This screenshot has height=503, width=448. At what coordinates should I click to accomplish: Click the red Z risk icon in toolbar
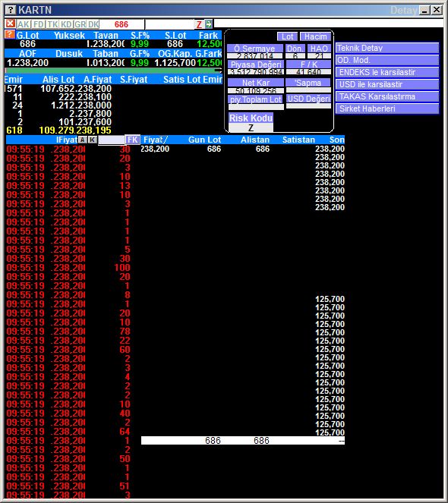click(199, 24)
